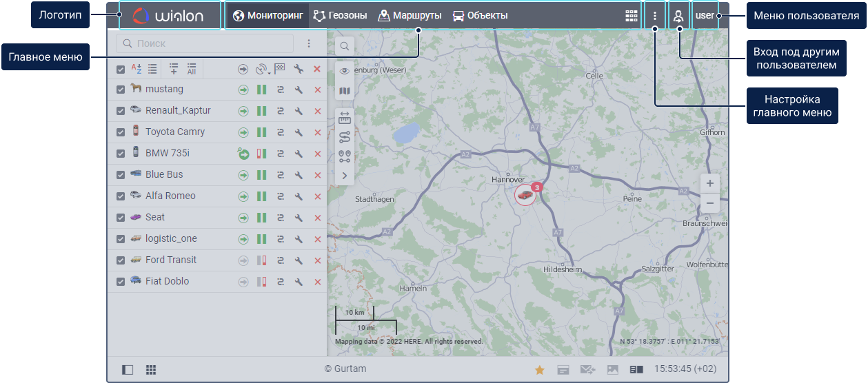Viewport: 868px width, 383px height.
Task: Remove Alfa Romeo with red X
Action: 317,196
